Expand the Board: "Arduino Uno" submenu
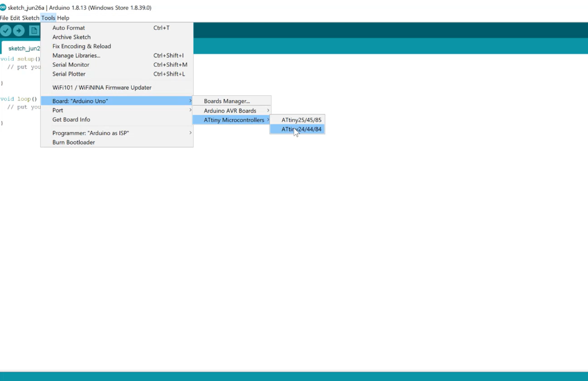 [x=117, y=101]
